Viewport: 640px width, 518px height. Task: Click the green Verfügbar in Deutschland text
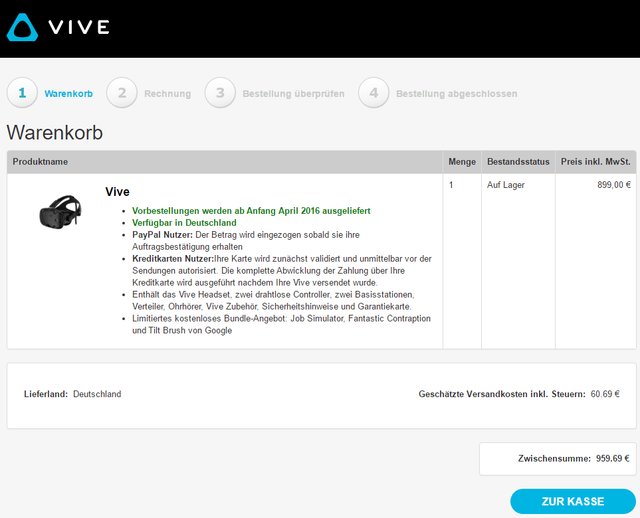(184, 222)
